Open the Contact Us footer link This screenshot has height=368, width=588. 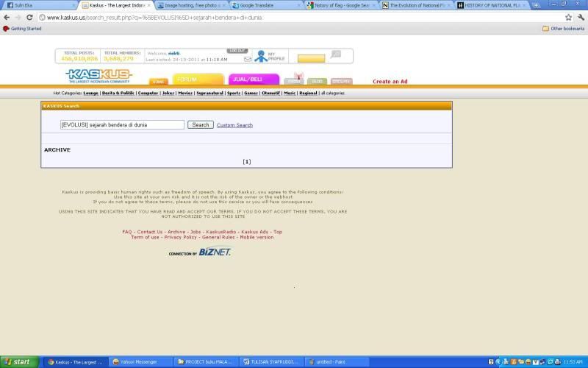coord(150,232)
